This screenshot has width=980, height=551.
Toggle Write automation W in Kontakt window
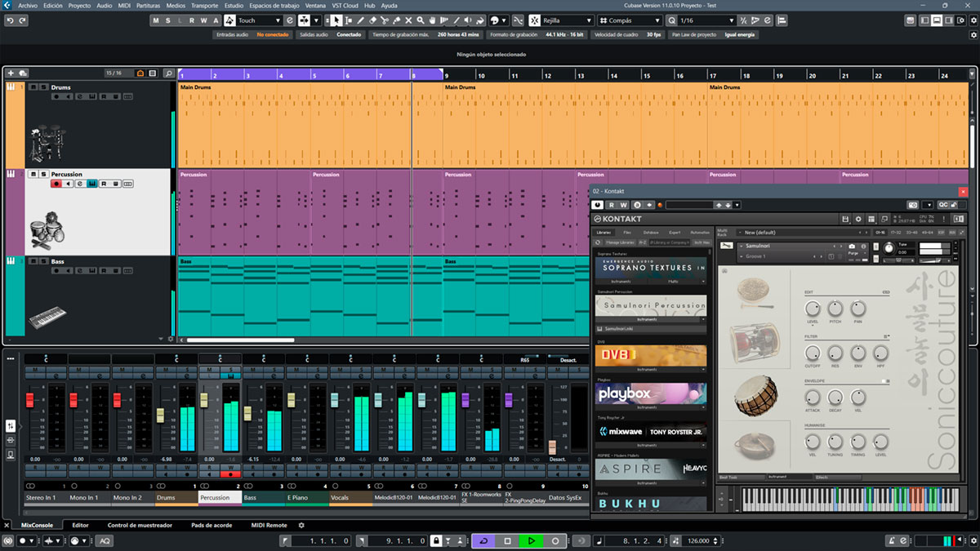[x=625, y=205]
